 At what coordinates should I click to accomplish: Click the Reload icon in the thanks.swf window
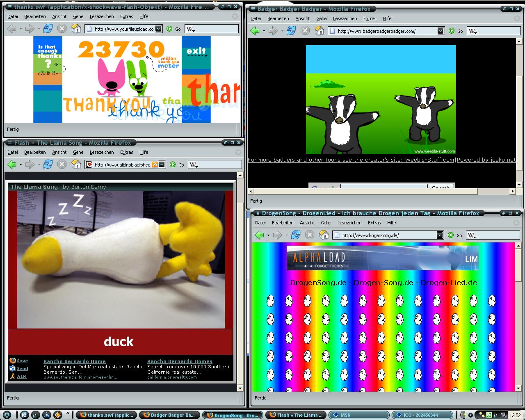point(48,29)
